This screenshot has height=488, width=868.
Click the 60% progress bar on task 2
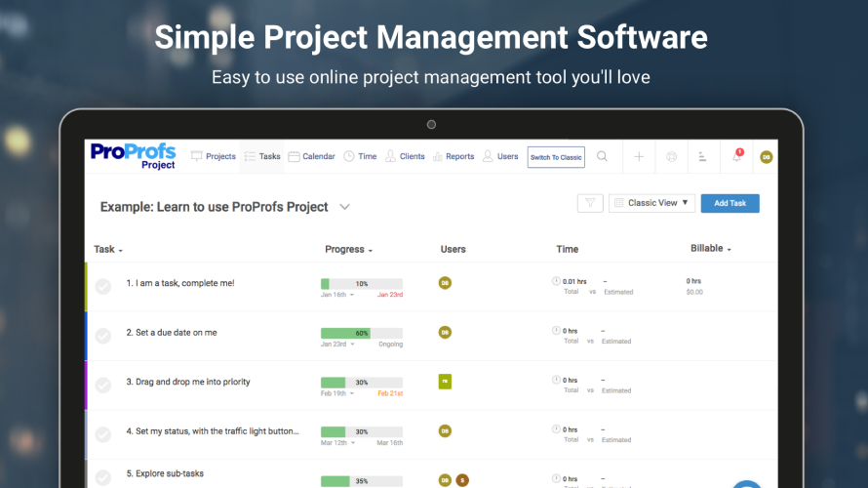point(361,333)
